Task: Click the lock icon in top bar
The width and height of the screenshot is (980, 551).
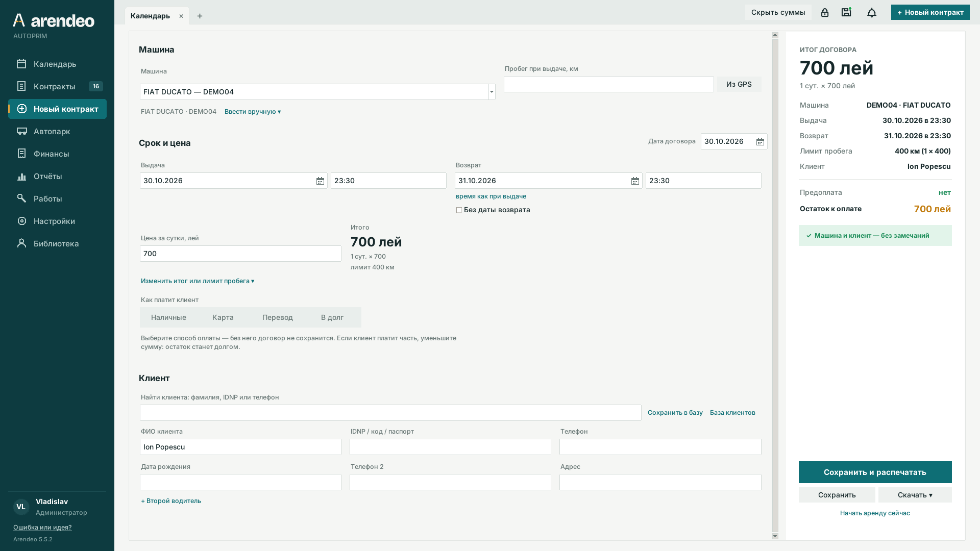Action: pyautogui.click(x=825, y=12)
